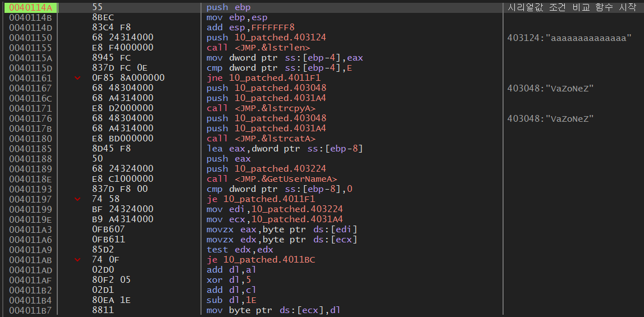Viewport: 644px width, 317px height.
Task: Select the instruction "mov ebp,esp"
Action: coord(236,17)
